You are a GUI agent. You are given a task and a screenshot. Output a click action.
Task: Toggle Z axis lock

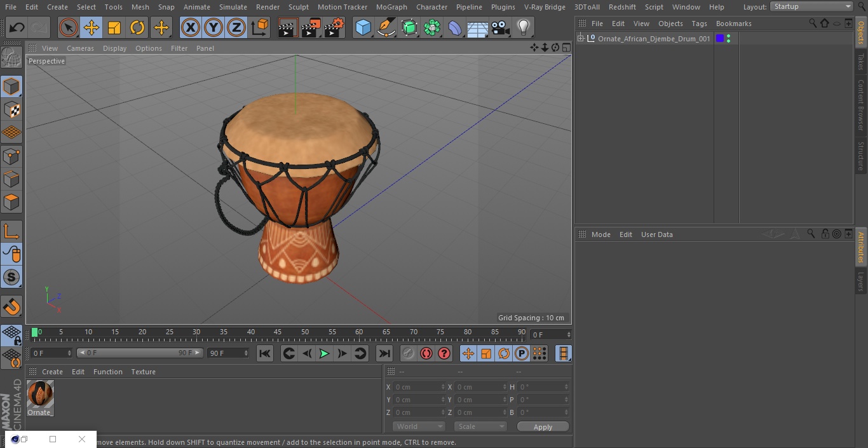[236, 28]
